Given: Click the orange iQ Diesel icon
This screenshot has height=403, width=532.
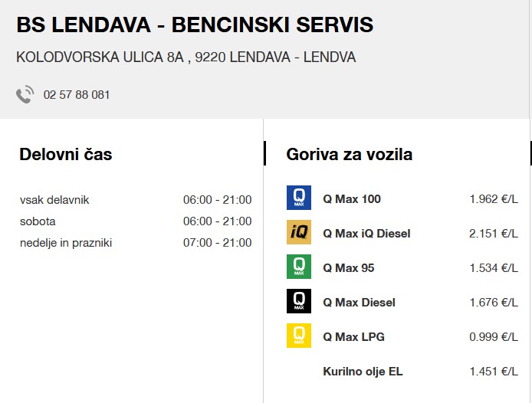Looking at the screenshot, I should pyautogui.click(x=298, y=233).
